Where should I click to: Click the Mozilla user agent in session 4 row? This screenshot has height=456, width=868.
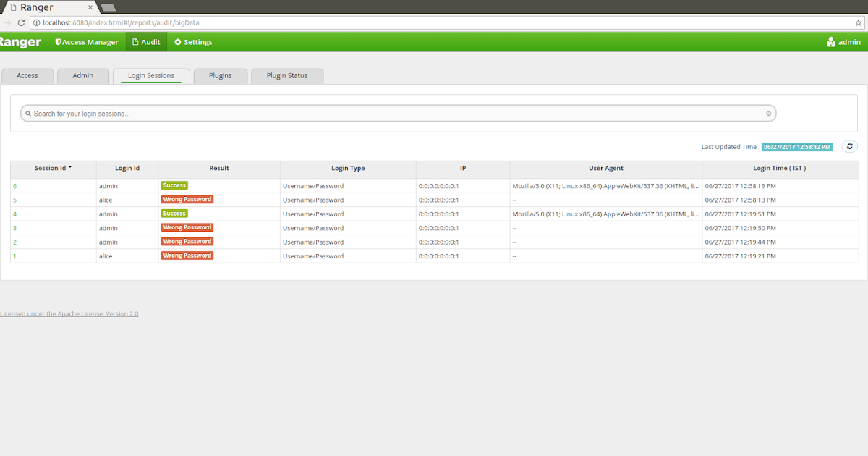(605, 214)
